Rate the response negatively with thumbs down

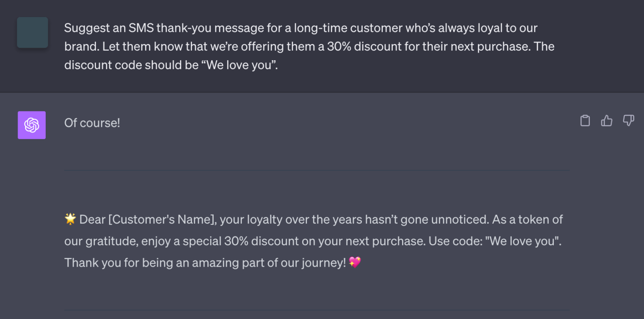(x=628, y=121)
